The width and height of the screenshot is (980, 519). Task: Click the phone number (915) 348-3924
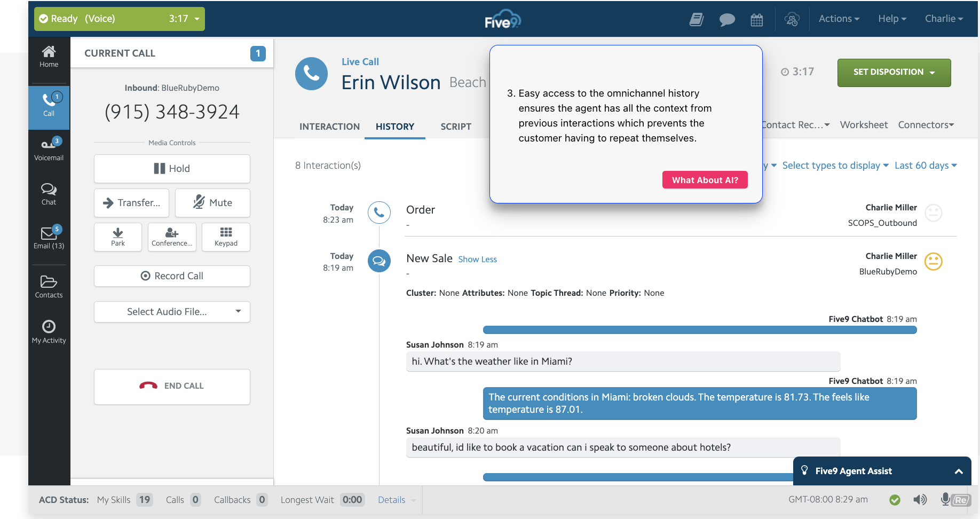click(172, 112)
